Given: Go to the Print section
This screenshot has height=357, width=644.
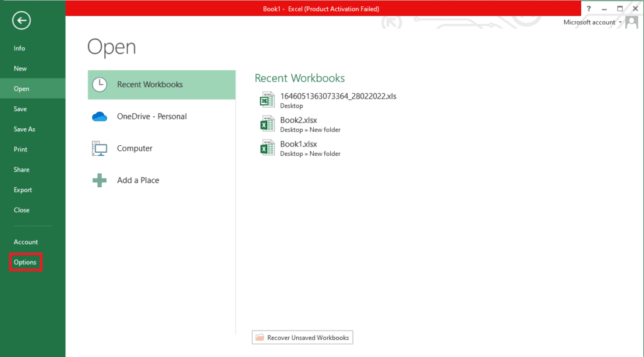Looking at the screenshot, I should [x=21, y=150].
